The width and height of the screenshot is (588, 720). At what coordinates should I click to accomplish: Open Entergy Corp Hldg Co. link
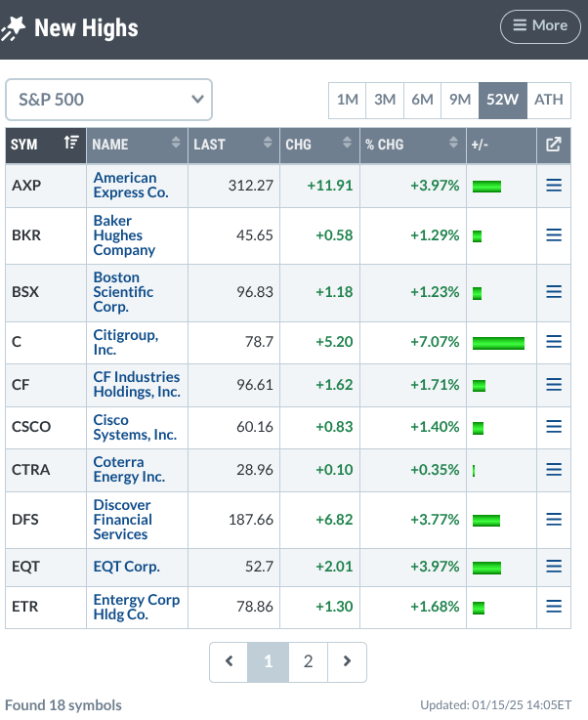click(137, 607)
